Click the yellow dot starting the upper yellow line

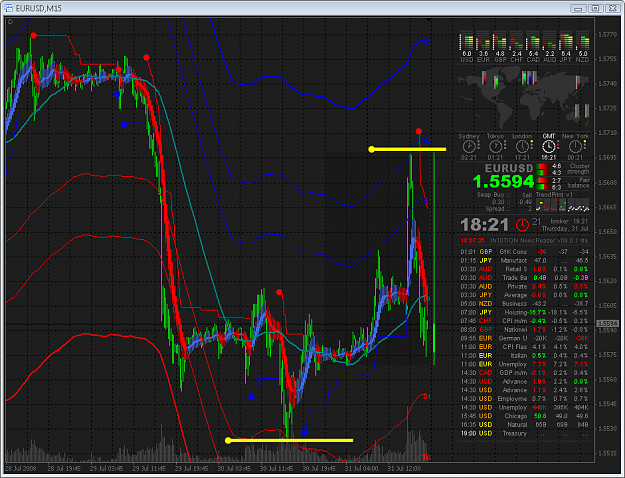click(371, 149)
